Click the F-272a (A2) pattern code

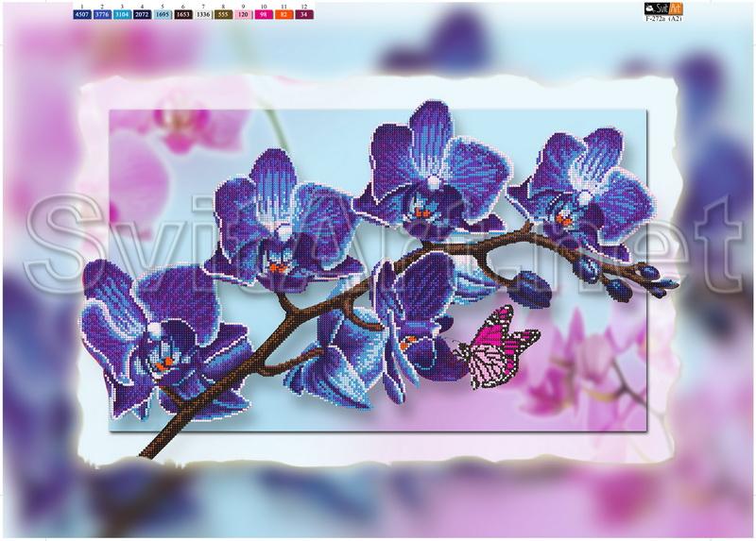coord(663,17)
